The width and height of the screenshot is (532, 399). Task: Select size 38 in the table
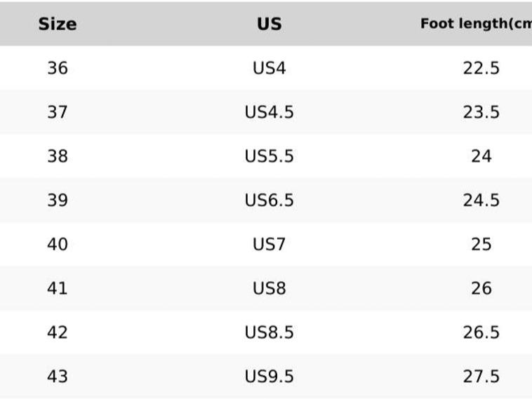coord(58,156)
